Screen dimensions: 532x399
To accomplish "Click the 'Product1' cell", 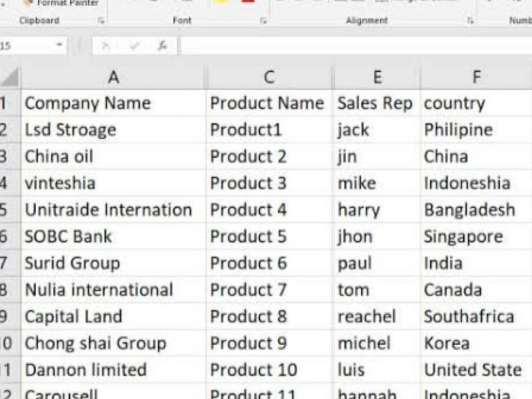I will point(269,130).
